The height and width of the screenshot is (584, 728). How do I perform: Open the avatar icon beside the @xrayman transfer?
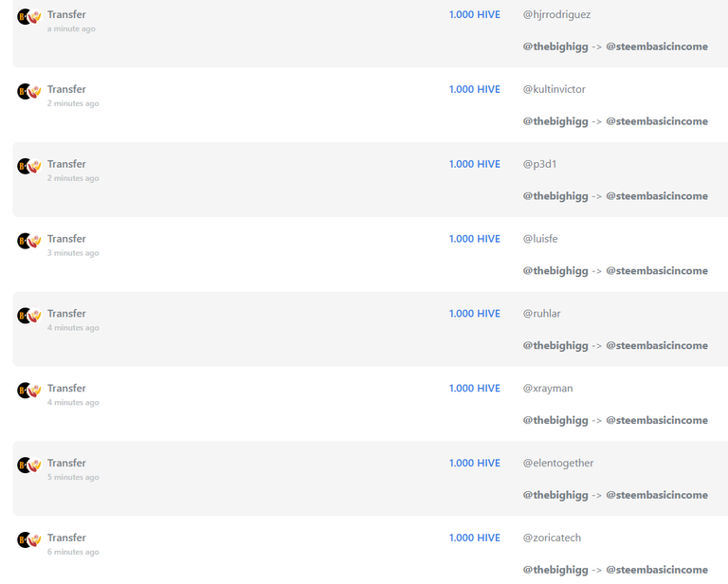[29, 391]
